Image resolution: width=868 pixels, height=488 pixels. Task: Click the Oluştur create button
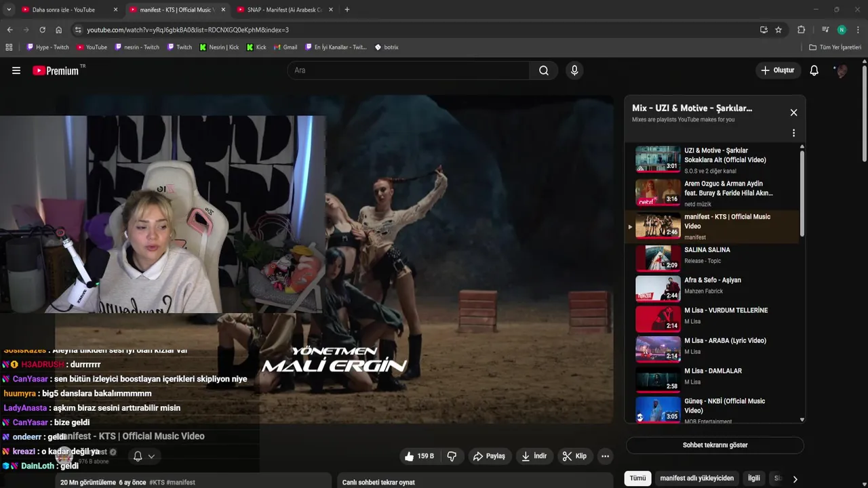click(x=778, y=70)
